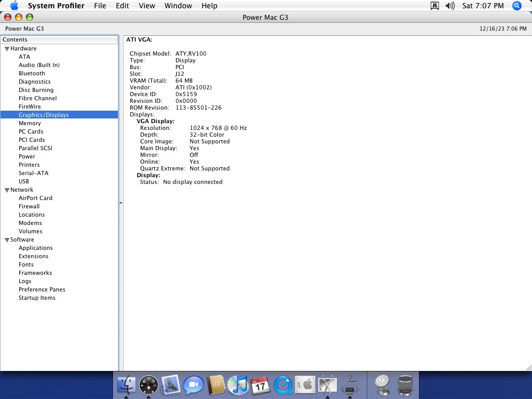Viewport: 532px width, 399px height.
Task: Click the volume icon in menu bar
Action: (450, 6)
